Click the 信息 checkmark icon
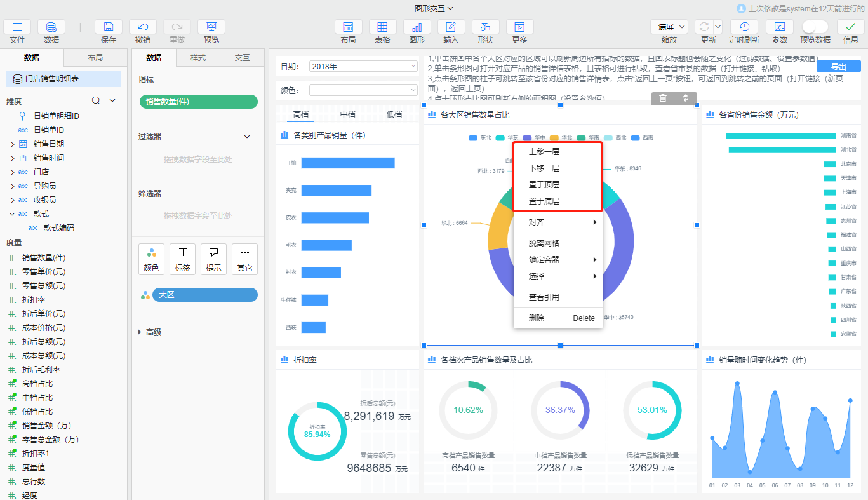Viewport: 868px width, 500px height. [x=851, y=27]
